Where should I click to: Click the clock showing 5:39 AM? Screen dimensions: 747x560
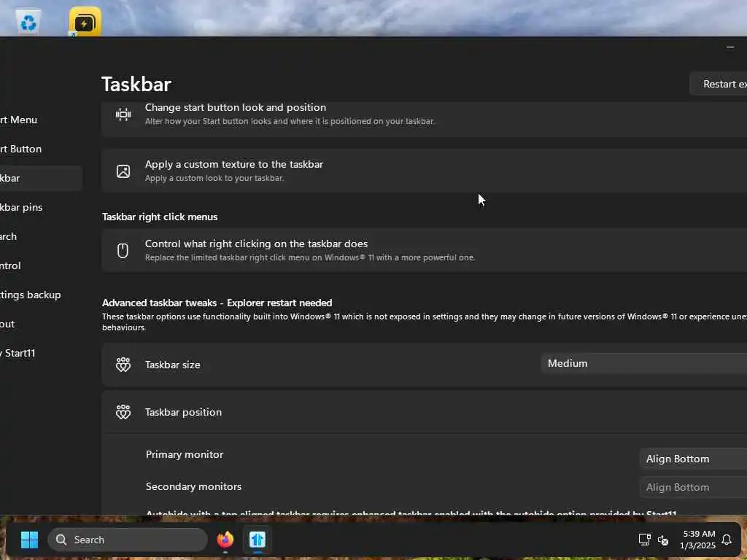pos(698,540)
